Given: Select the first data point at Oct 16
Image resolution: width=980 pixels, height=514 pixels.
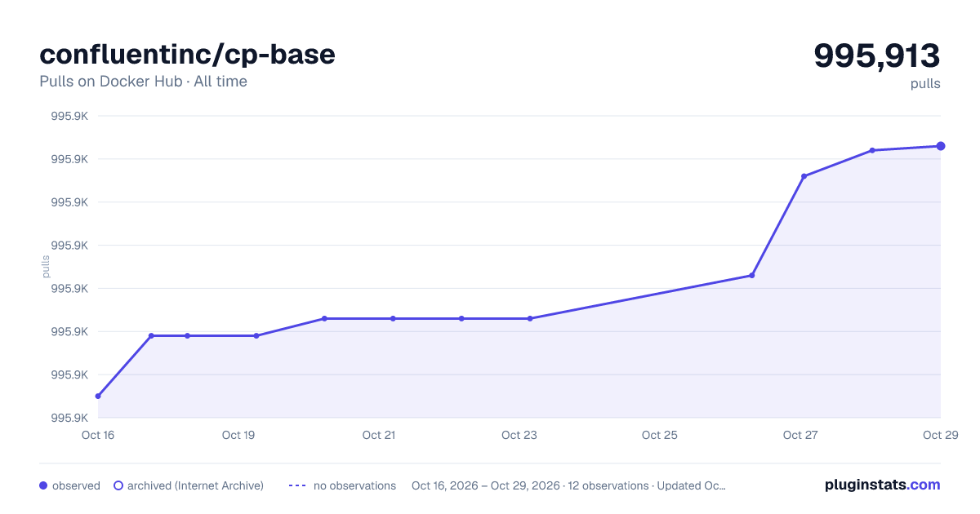Looking at the screenshot, I should coord(98,397).
